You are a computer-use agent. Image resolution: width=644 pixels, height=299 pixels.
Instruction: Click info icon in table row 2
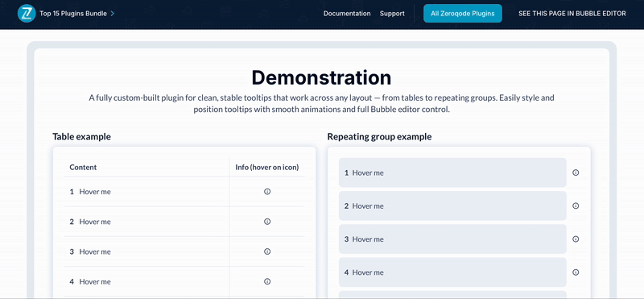tap(267, 222)
